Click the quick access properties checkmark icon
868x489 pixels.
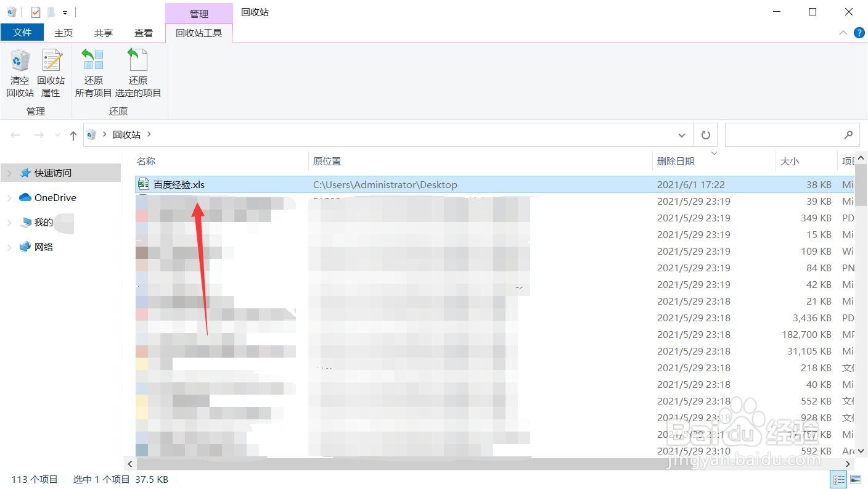(35, 12)
